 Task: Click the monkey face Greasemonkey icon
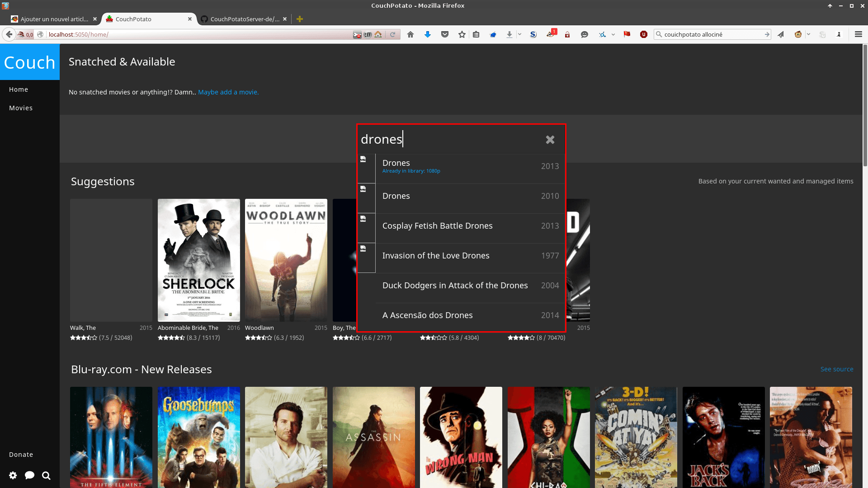(x=798, y=34)
